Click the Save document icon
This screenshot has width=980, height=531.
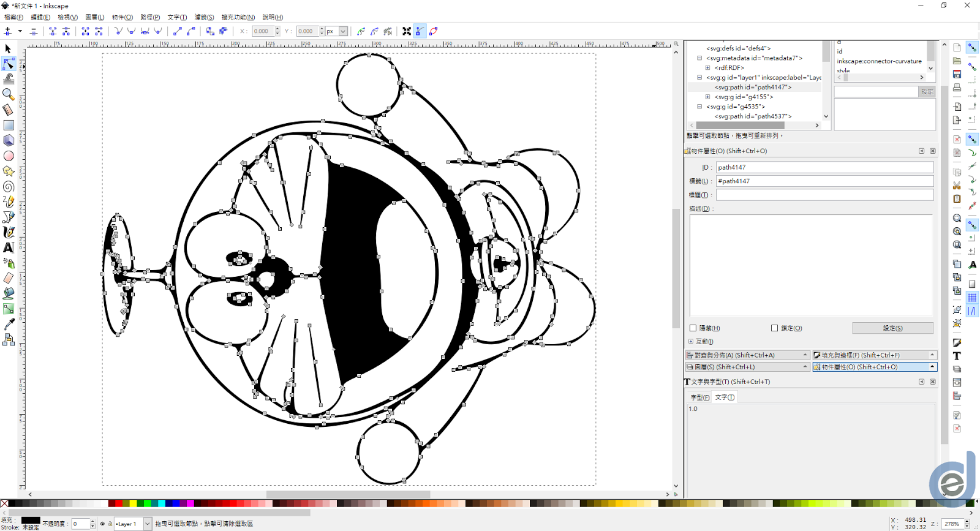pos(957,74)
